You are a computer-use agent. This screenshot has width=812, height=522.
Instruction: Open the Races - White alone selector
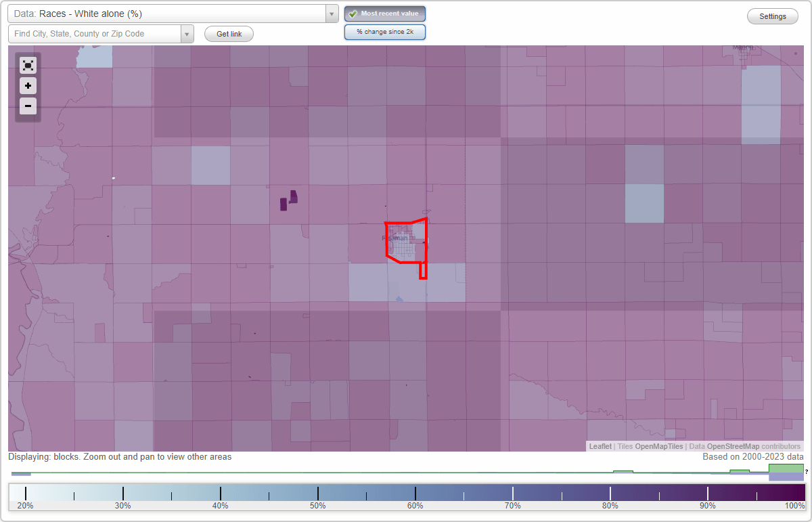(x=169, y=14)
